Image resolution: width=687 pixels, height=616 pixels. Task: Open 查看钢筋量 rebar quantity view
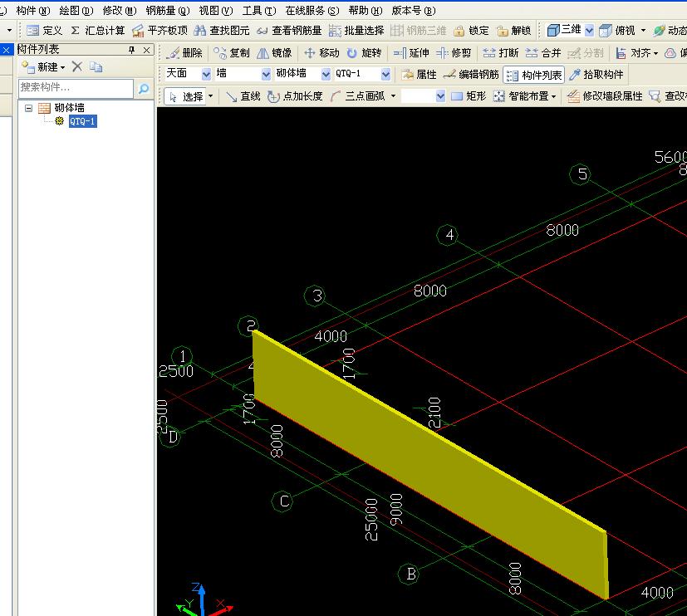[289, 30]
